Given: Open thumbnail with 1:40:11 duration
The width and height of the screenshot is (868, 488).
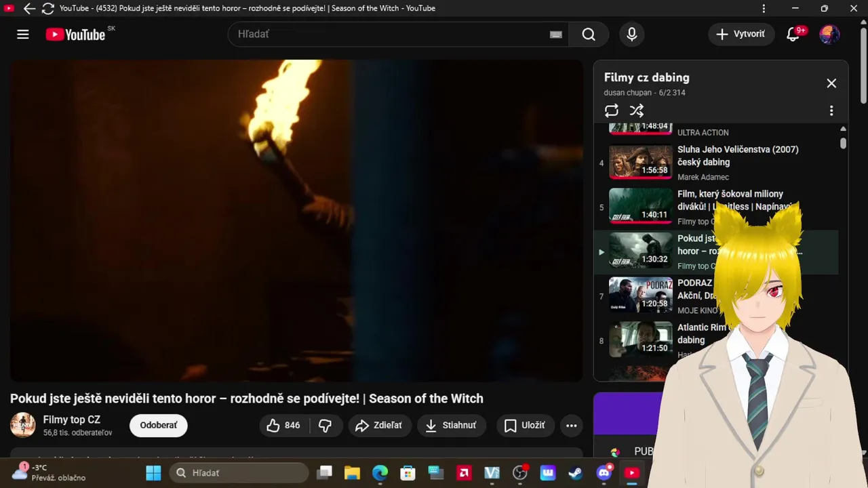Looking at the screenshot, I should [x=641, y=207].
